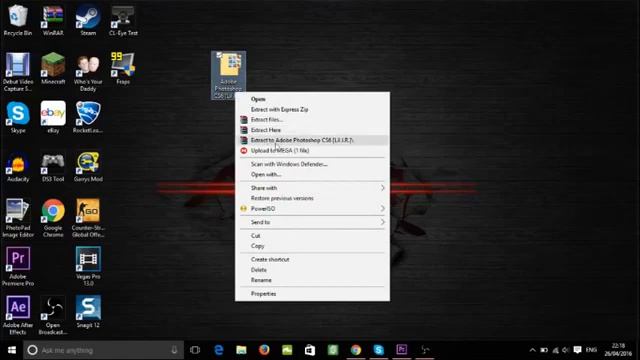The height and width of the screenshot is (360, 640).
Task: Click Extract files... menu entry
Action: pos(312,120)
